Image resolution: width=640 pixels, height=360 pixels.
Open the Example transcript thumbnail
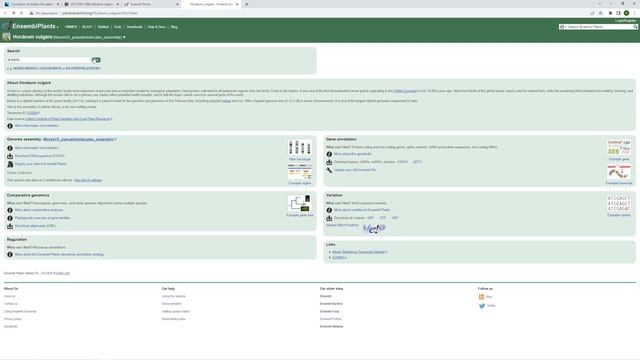tap(619, 172)
